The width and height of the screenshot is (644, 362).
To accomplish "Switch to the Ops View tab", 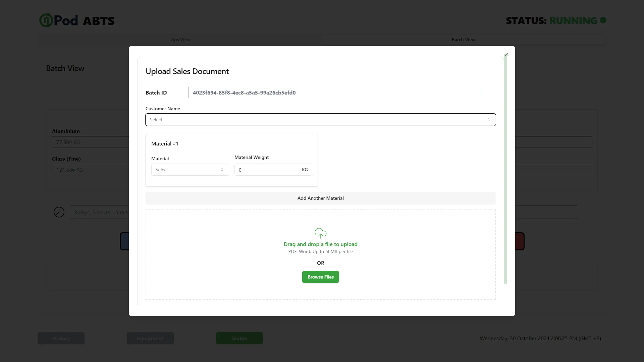I will click(x=180, y=40).
